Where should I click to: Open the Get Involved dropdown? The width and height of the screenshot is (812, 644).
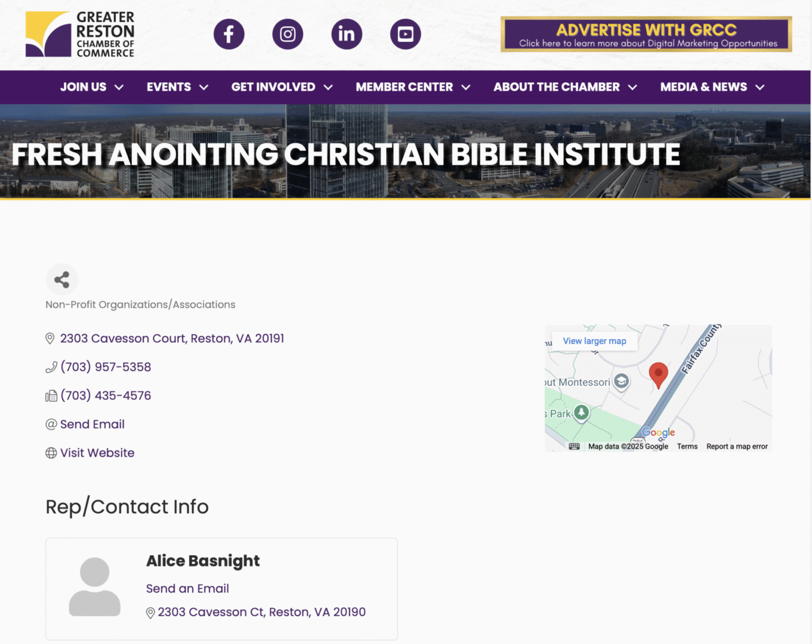click(x=282, y=87)
